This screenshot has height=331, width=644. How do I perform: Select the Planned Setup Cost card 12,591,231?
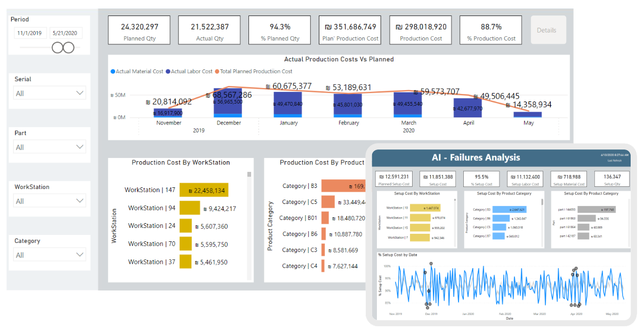(x=395, y=179)
